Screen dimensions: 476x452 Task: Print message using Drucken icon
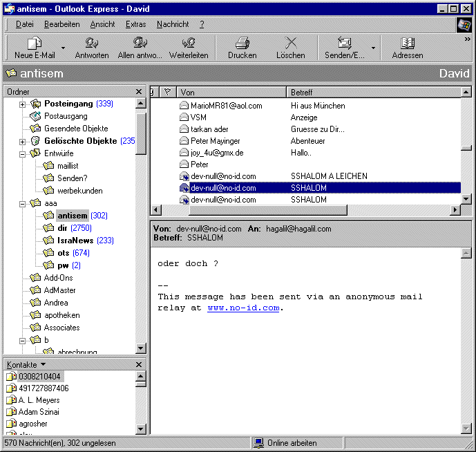point(242,44)
